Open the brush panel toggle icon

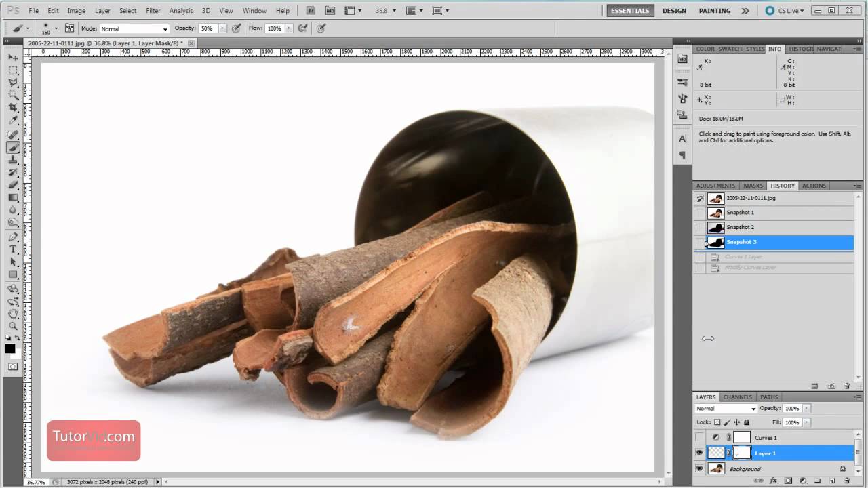point(69,28)
